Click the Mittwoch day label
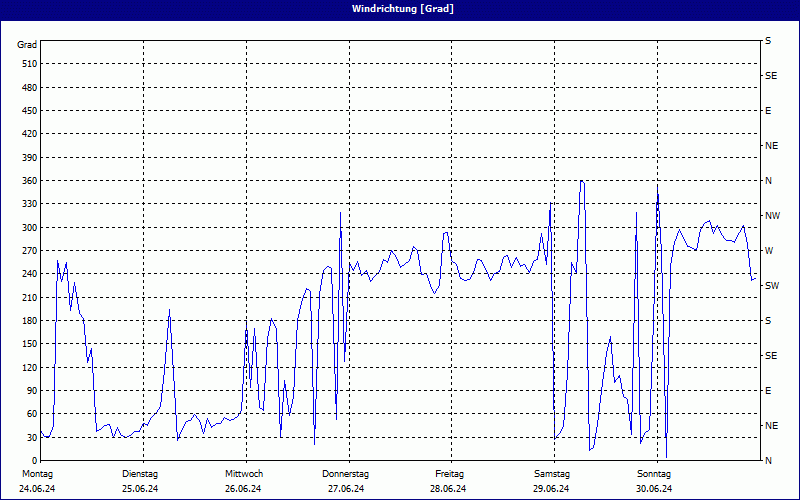Screen dimensions: 800x500 pyautogui.click(x=243, y=473)
